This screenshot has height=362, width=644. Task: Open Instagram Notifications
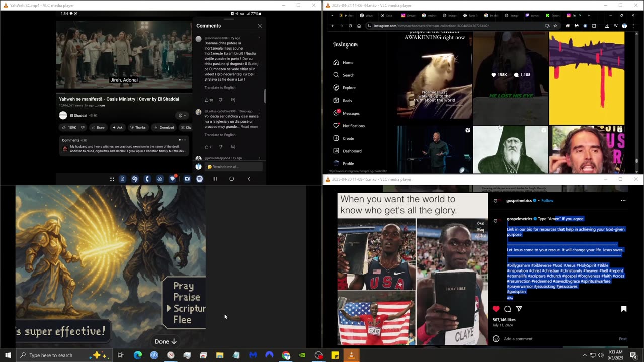tap(349, 126)
